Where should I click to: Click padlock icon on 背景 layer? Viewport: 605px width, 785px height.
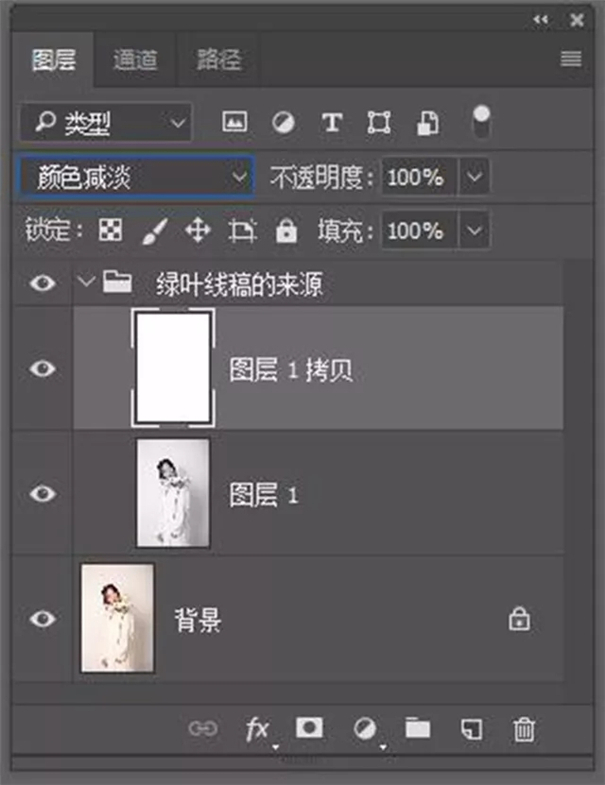519,619
